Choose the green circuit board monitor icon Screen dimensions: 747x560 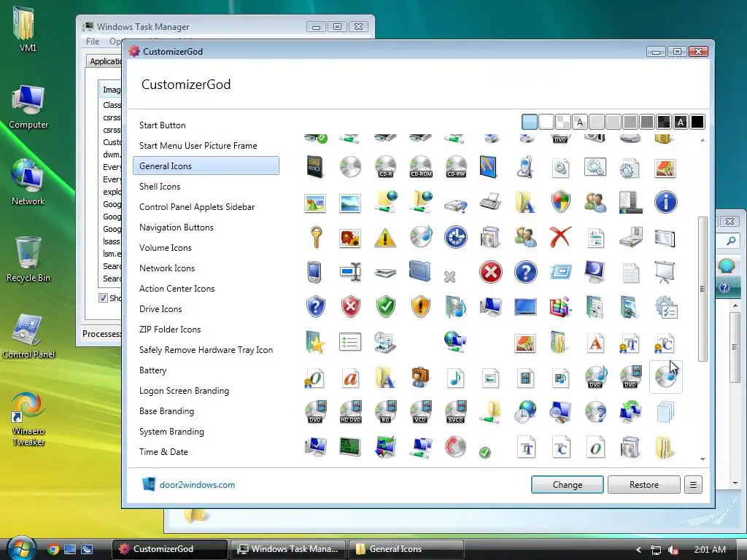[351, 447]
